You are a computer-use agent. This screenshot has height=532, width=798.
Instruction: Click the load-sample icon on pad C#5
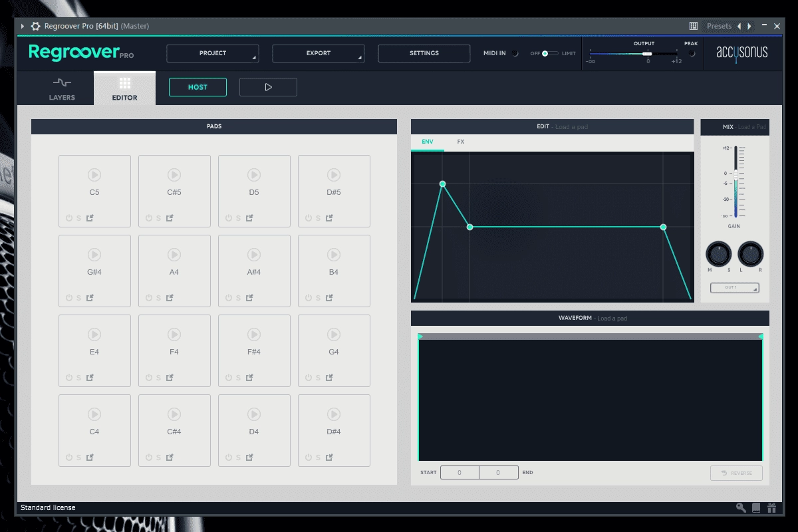pyautogui.click(x=170, y=218)
